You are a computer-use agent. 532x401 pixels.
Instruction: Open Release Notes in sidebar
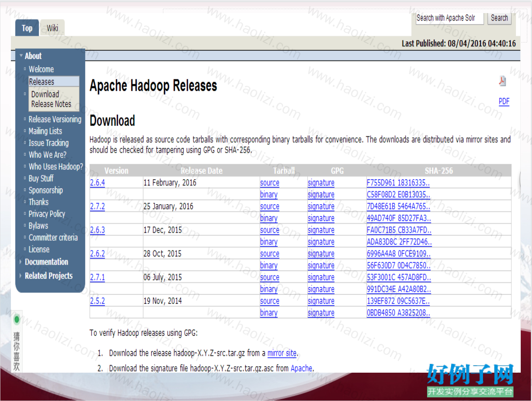(51, 104)
